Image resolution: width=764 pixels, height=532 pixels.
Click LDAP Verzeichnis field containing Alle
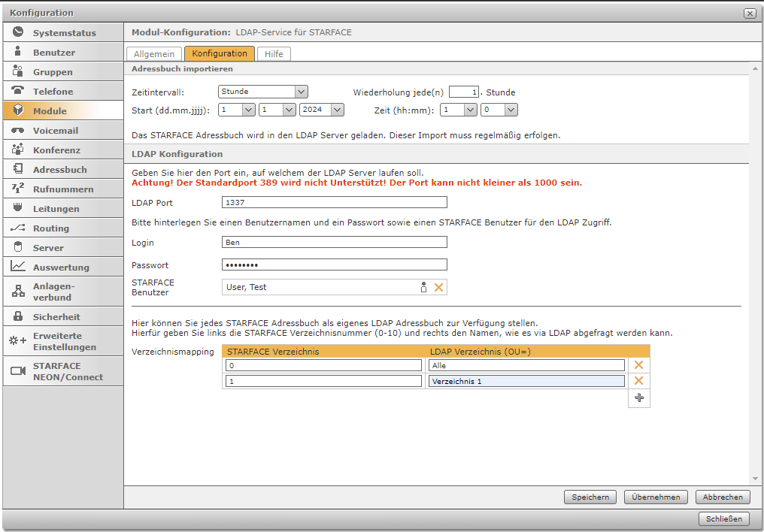coord(526,365)
